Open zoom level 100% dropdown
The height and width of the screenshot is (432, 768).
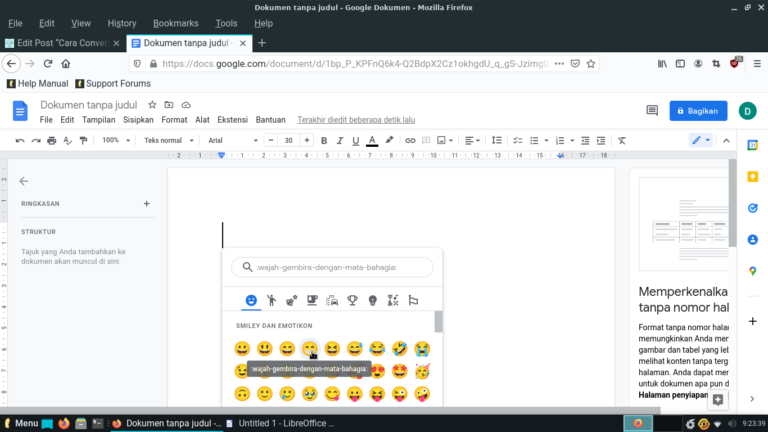coord(116,140)
